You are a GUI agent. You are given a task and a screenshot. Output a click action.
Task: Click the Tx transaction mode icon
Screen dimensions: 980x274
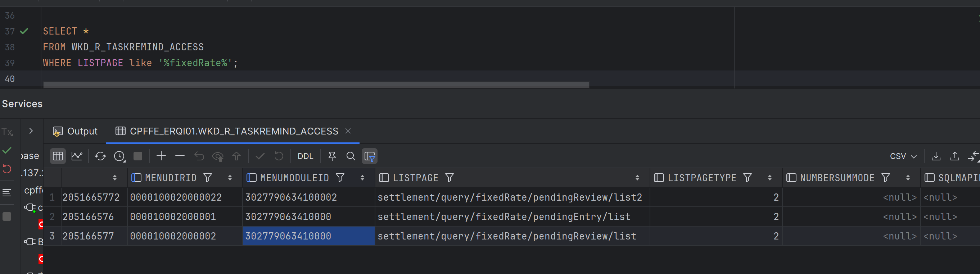tap(7, 132)
